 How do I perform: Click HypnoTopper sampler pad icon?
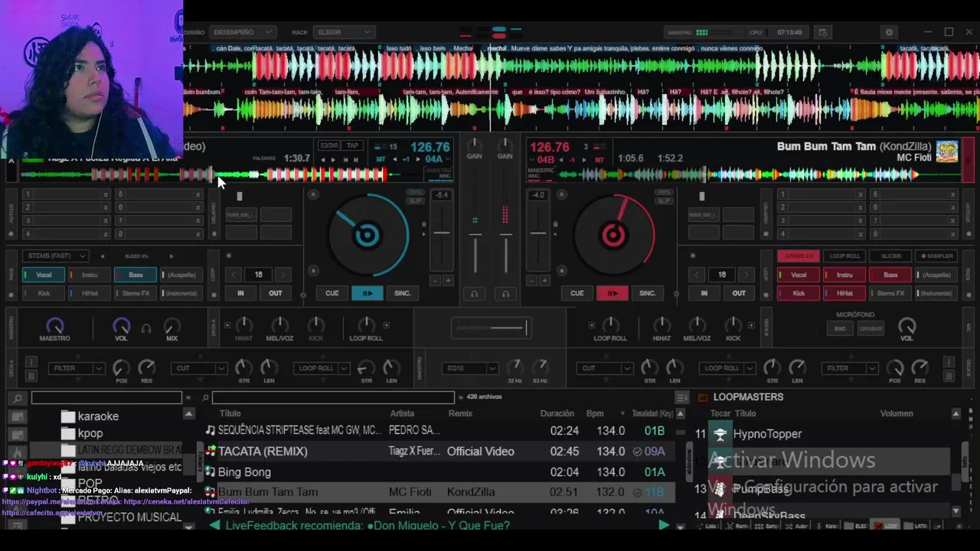(720, 434)
